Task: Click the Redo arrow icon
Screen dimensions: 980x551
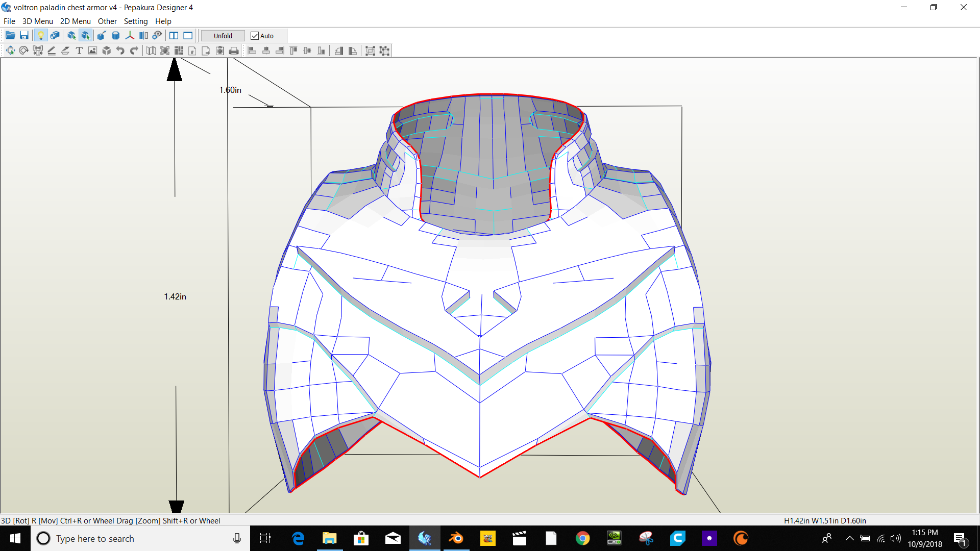Action: click(x=134, y=51)
